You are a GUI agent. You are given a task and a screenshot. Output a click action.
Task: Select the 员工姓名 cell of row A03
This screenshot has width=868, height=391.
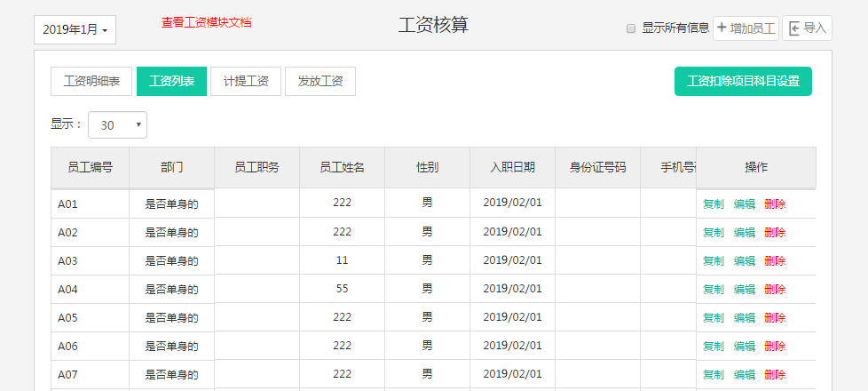(342, 260)
